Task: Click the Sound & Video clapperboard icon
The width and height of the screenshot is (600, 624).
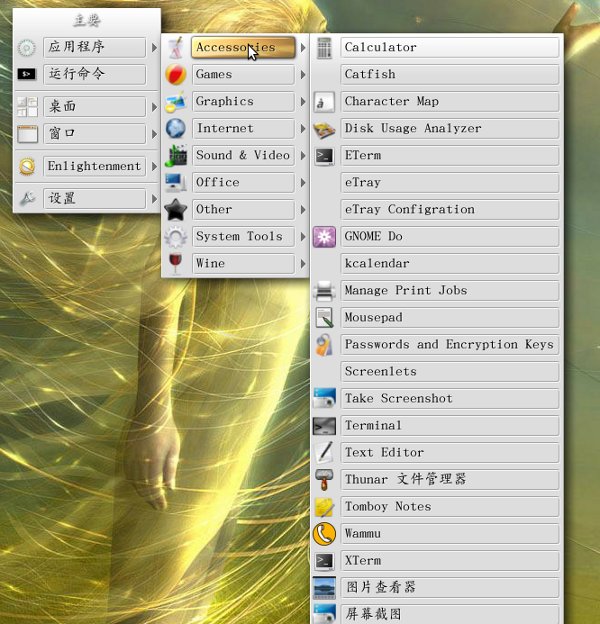Action: point(175,156)
